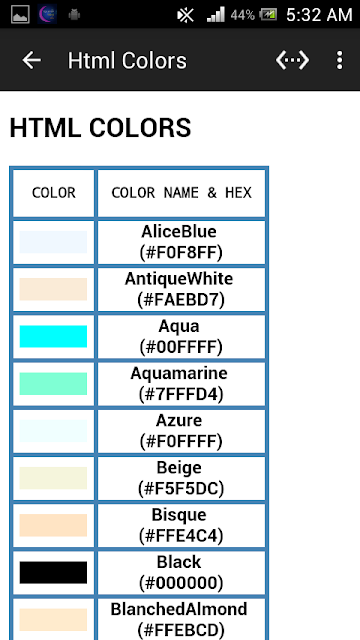The image size is (360, 640).
Task: Tap the Android debug notification icon
Action: tap(74, 15)
